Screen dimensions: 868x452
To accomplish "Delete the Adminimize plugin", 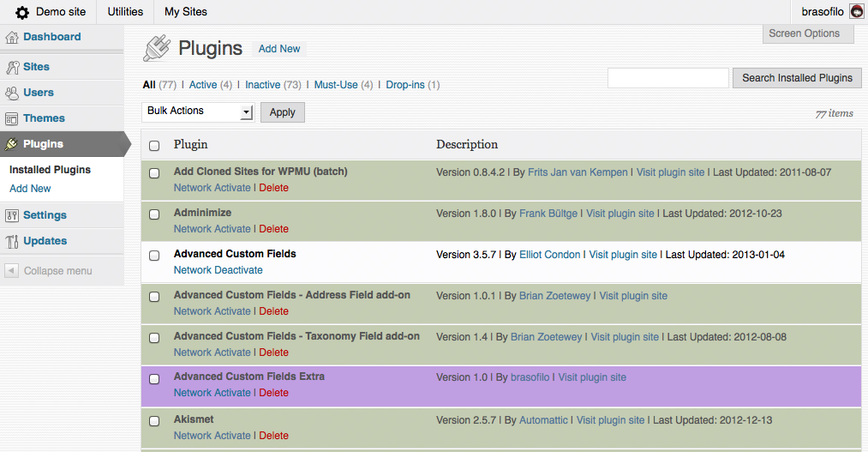I will pyautogui.click(x=273, y=229).
